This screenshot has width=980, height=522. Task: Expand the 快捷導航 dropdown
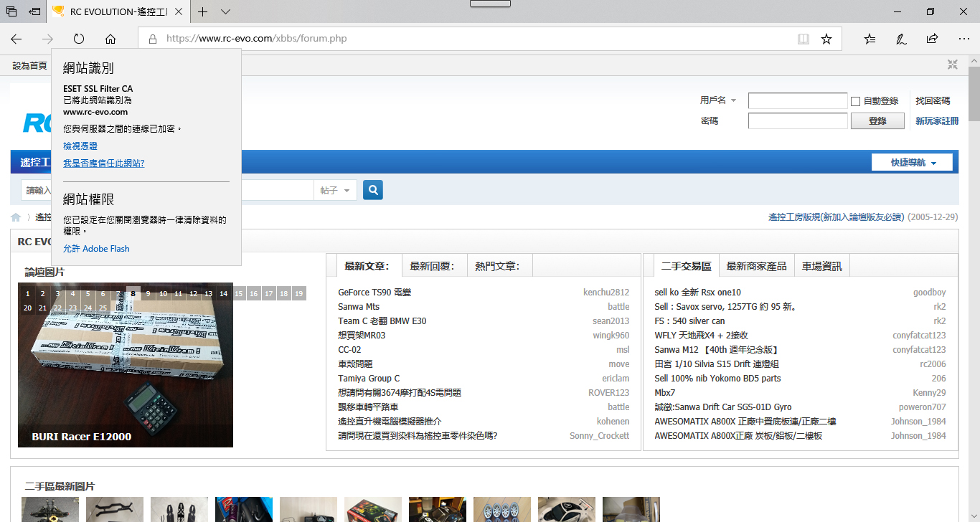coord(913,163)
